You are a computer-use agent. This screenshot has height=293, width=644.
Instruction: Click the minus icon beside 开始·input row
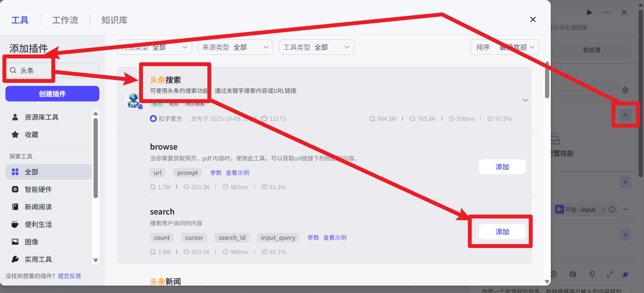tap(625, 209)
